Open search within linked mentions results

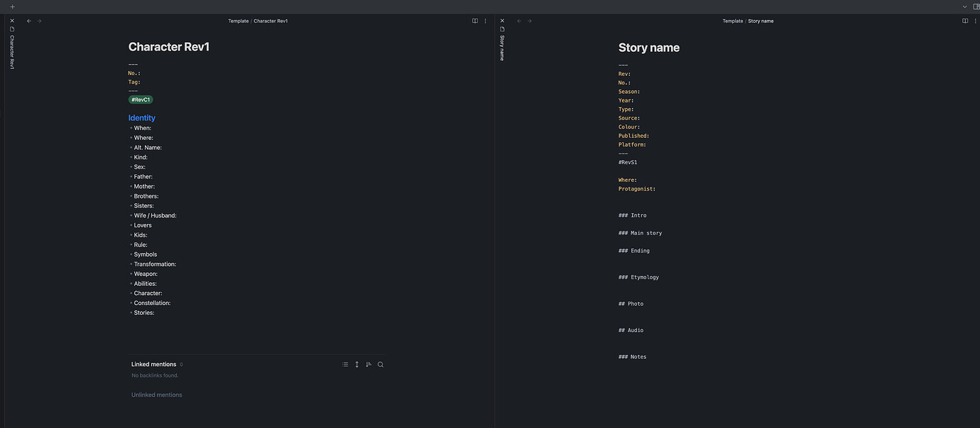click(380, 364)
